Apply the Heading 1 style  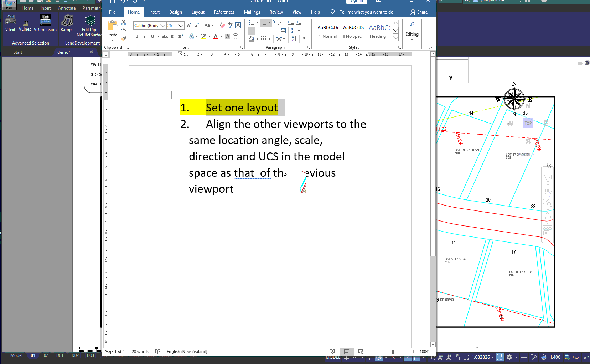point(379,31)
